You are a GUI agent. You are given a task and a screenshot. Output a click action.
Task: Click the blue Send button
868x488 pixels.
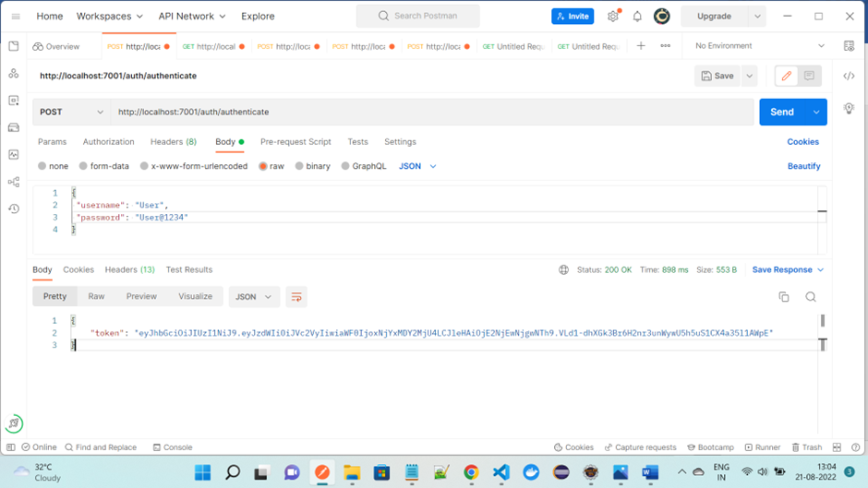pos(782,112)
